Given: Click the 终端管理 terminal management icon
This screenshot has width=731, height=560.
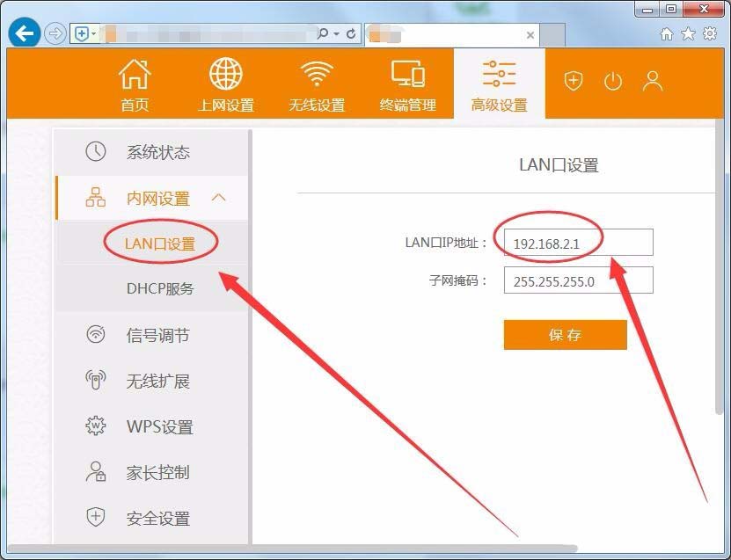Looking at the screenshot, I should pyautogui.click(x=406, y=73).
